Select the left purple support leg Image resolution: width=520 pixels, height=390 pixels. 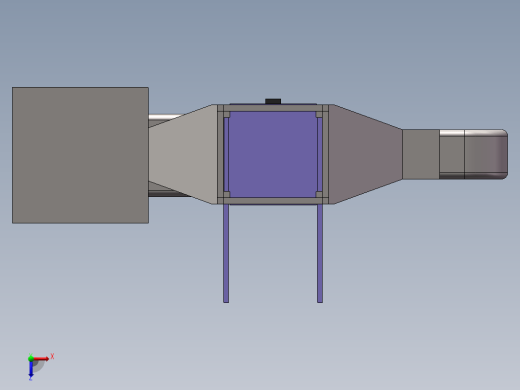pos(226,253)
